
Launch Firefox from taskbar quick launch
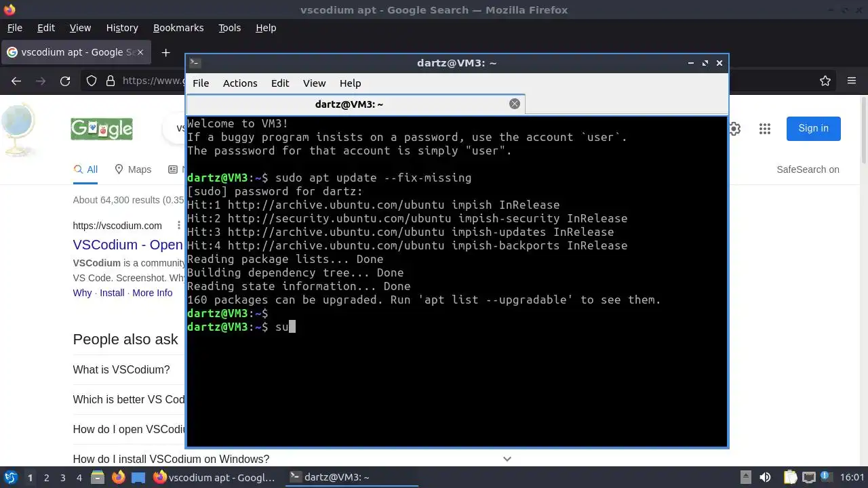(x=118, y=477)
